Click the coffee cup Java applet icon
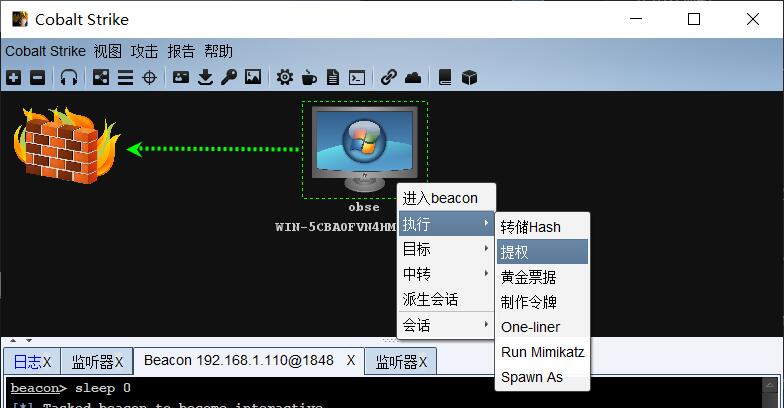 coord(309,77)
